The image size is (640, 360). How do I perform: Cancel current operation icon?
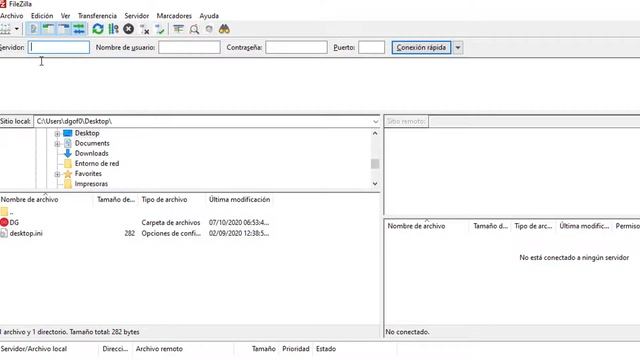tap(129, 29)
